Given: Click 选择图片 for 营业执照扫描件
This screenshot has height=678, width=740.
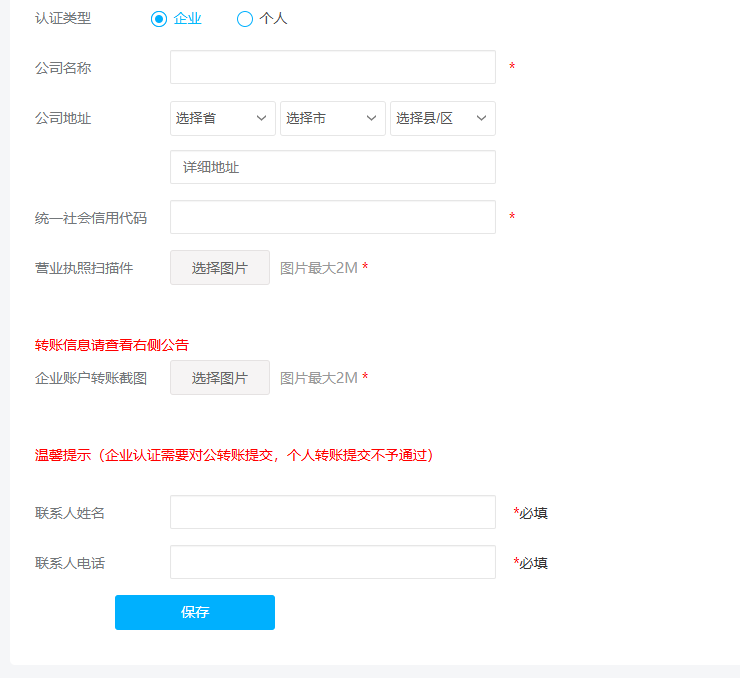Looking at the screenshot, I should (220, 268).
